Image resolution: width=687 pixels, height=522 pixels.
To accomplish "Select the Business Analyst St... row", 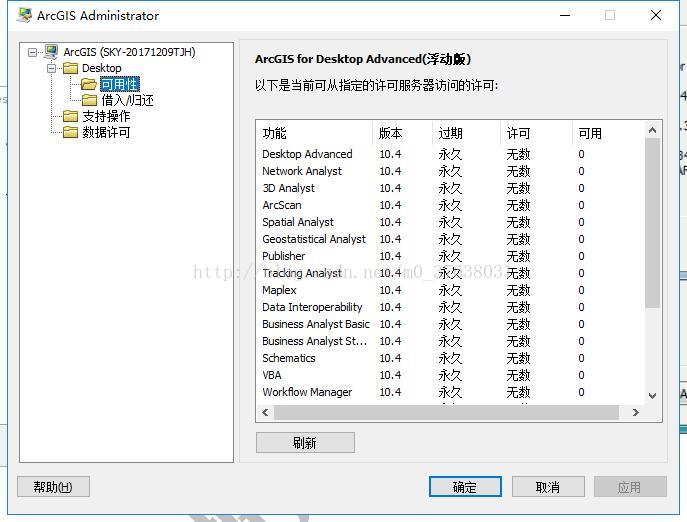I will pyautogui.click(x=450, y=341).
